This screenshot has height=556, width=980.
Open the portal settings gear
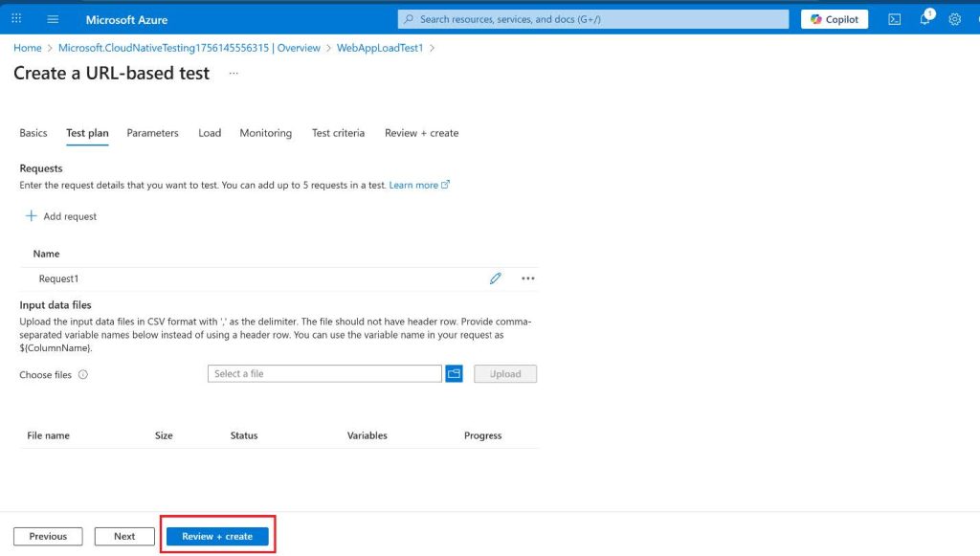[x=954, y=19]
